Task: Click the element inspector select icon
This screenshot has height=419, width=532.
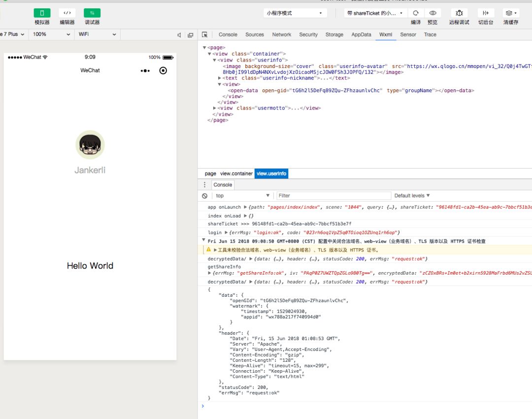Action: pyautogui.click(x=204, y=35)
